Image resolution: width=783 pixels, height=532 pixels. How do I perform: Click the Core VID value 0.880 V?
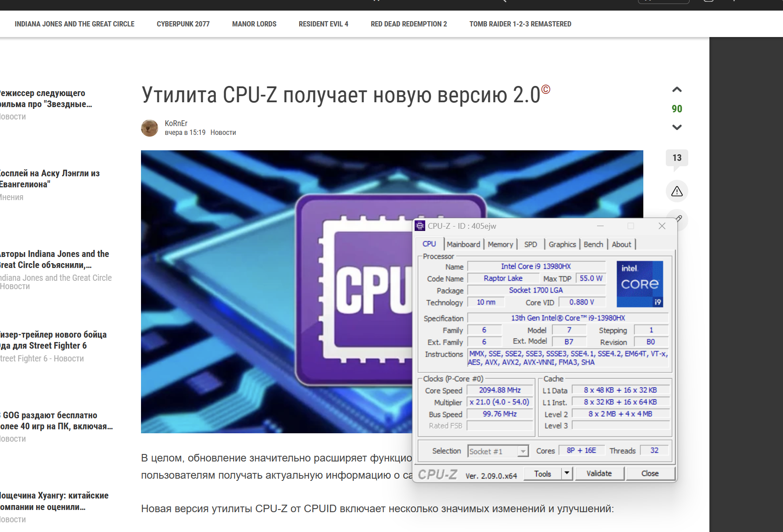click(x=582, y=302)
